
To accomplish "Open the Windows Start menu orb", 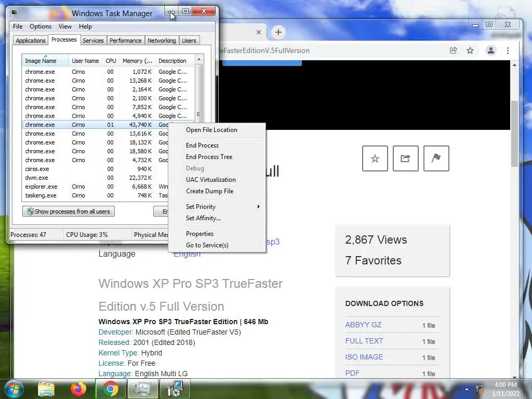I will [x=14, y=389].
